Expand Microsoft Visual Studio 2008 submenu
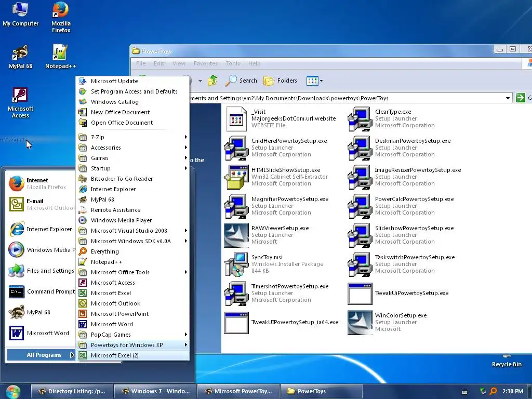This screenshot has height=399, width=532. [x=132, y=231]
